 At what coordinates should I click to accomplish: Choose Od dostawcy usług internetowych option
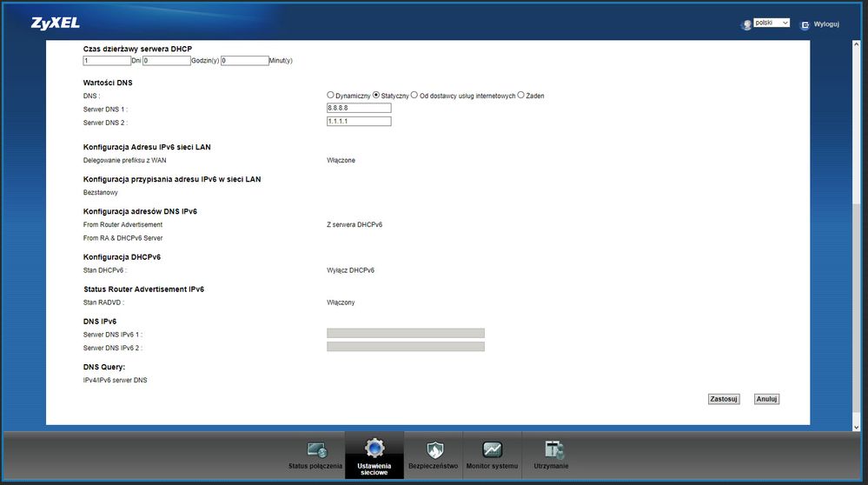click(x=414, y=95)
